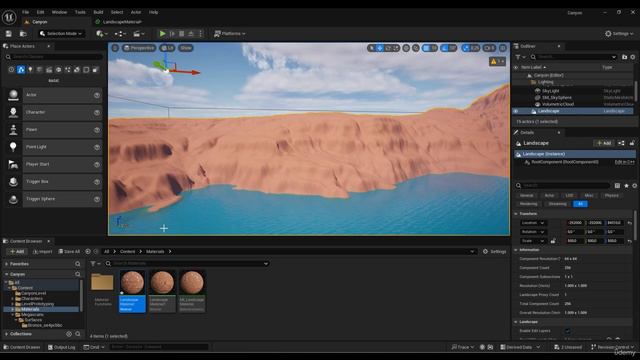Click the Player Start row in Place Actors

click(53, 164)
